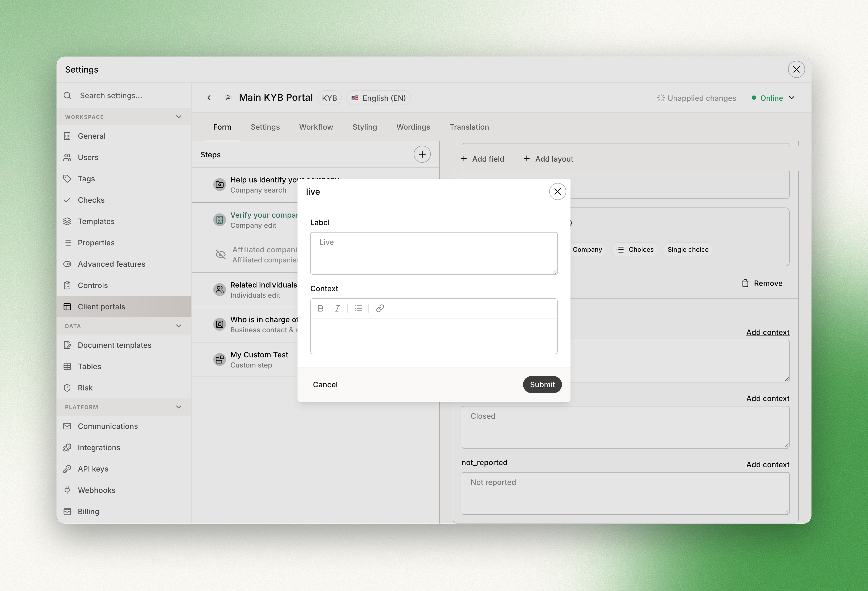Select the Single choice tag
This screenshot has height=591, width=868.
(688, 250)
